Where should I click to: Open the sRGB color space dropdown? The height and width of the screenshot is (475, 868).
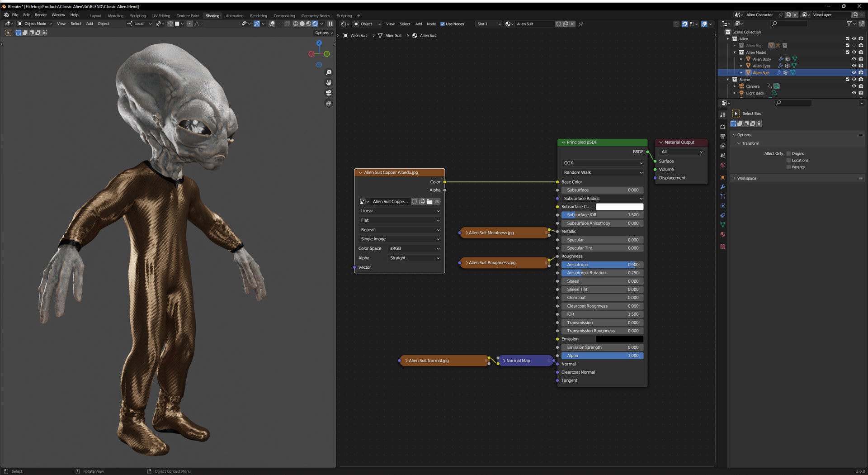pos(414,248)
